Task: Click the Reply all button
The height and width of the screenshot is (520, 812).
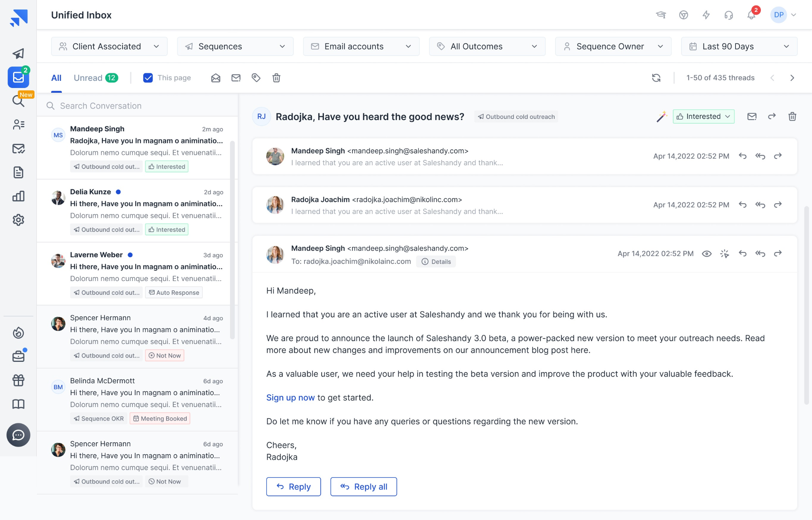Action: [364, 486]
